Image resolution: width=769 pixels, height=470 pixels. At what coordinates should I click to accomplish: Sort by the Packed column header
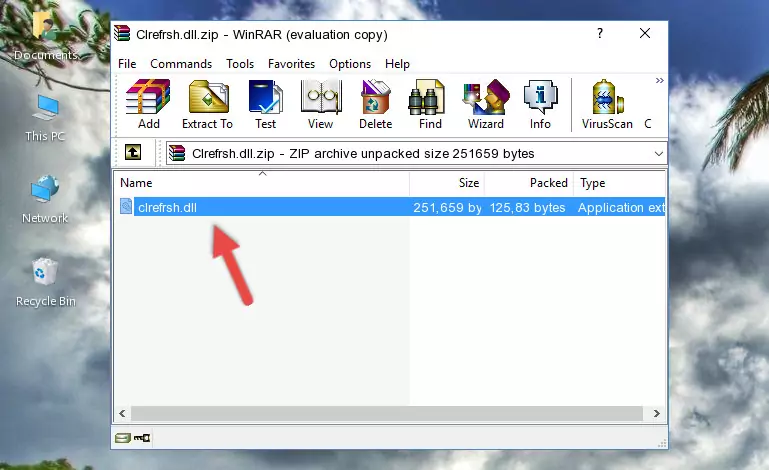click(529, 183)
